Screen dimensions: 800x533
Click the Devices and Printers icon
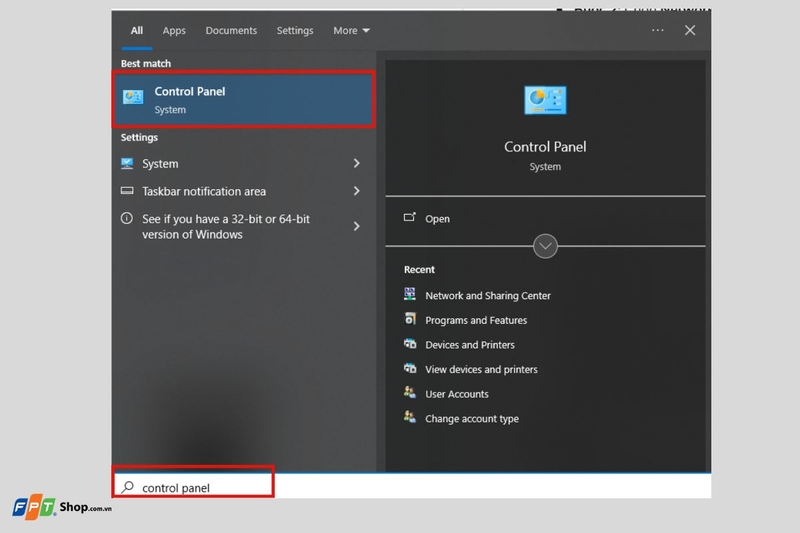point(410,343)
